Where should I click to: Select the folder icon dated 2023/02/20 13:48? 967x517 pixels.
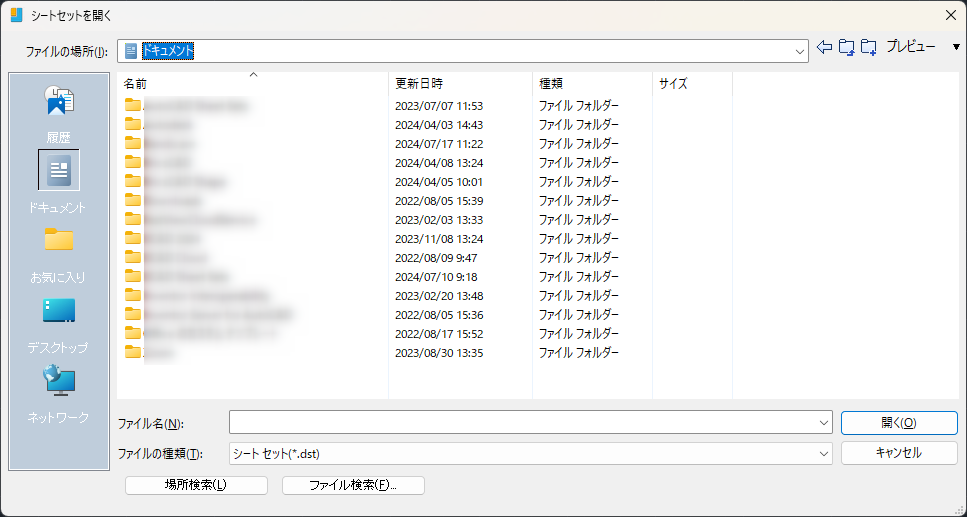tap(133, 295)
